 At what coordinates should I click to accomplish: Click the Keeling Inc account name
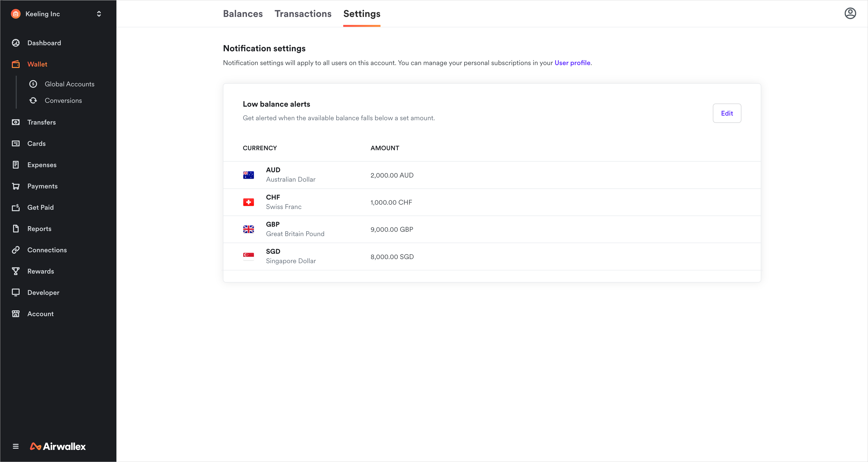pos(42,14)
